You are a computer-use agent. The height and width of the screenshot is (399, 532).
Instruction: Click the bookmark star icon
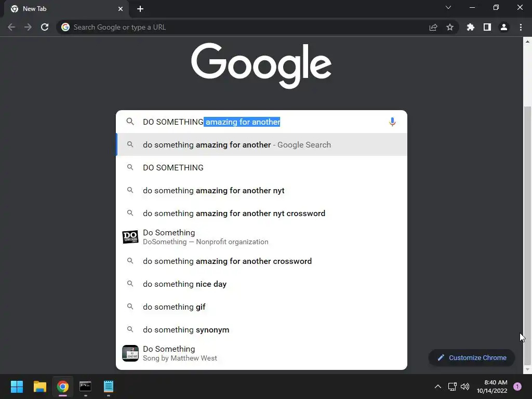point(450,27)
